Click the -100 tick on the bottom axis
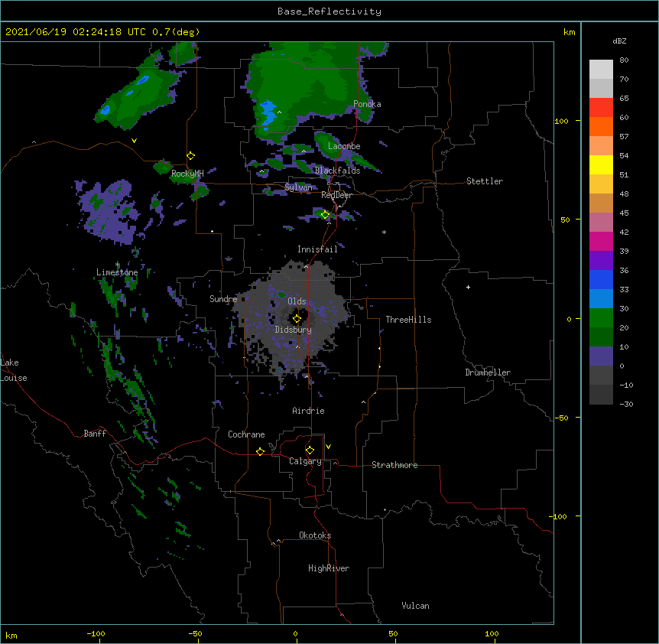Viewport: 659px width, 644px height. (96, 633)
